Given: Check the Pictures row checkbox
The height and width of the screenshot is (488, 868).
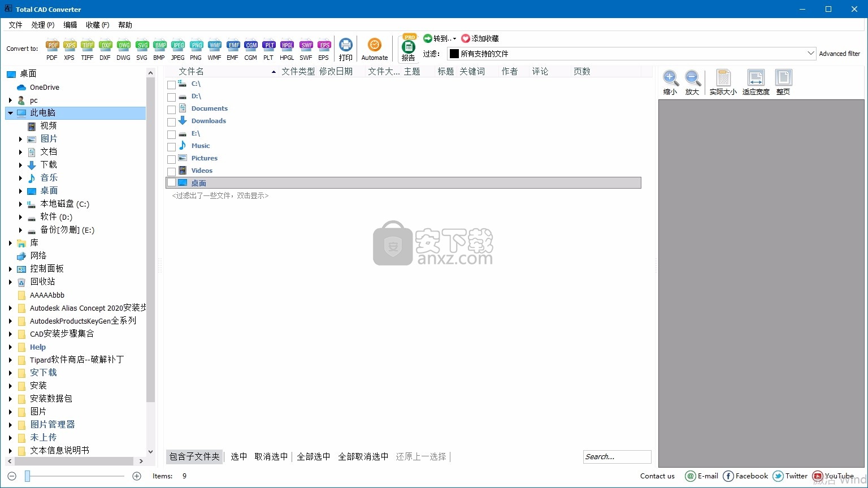Looking at the screenshot, I should pos(171,159).
